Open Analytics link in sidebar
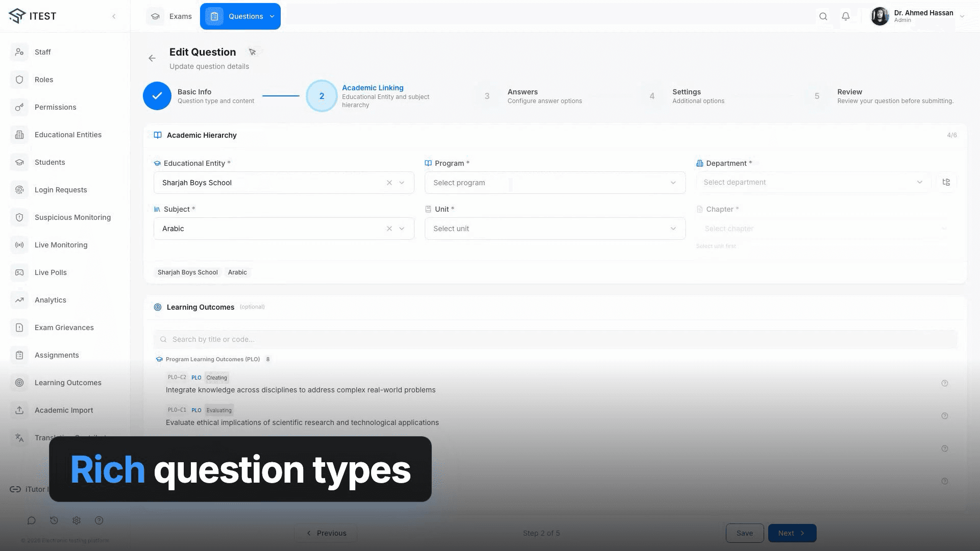 (x=51, y=300)
